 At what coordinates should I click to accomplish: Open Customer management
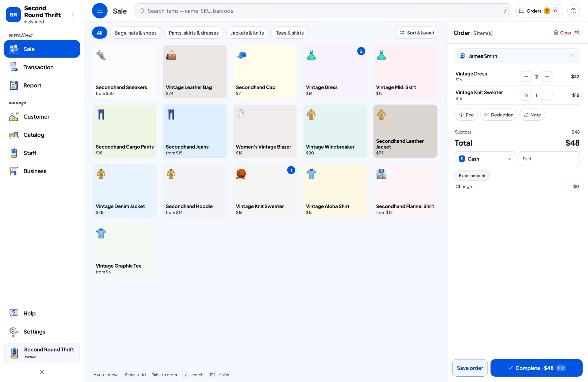(42, 117)
